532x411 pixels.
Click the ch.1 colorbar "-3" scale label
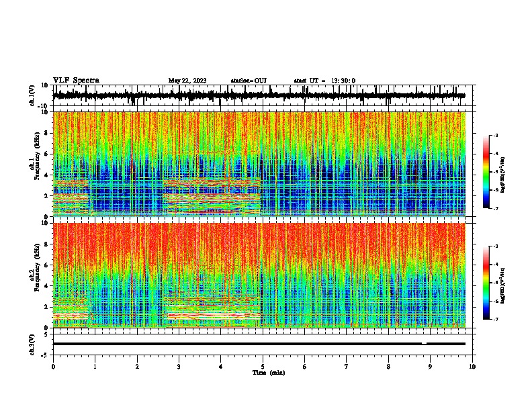point(495,136)
